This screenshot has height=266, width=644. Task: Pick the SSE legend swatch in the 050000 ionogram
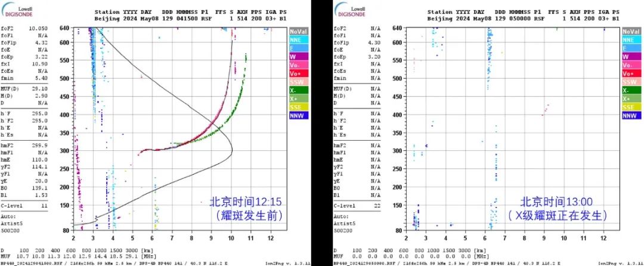631,107
